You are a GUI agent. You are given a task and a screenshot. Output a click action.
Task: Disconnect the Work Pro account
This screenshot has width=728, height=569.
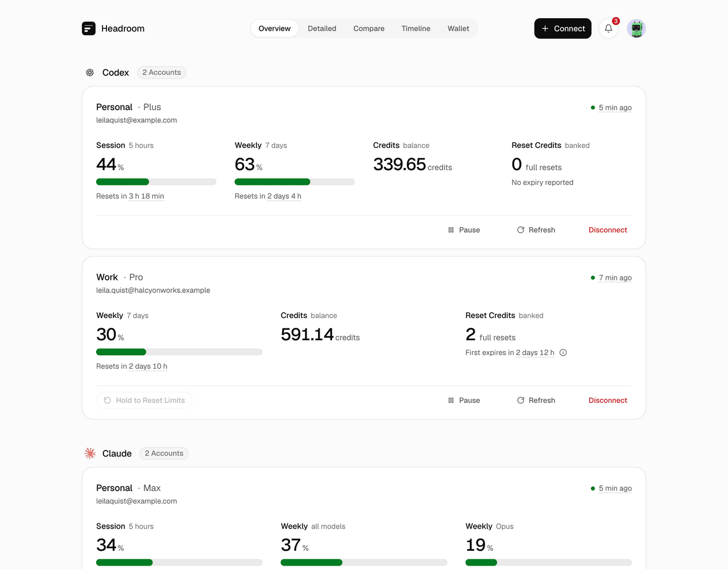click(608, 401)
